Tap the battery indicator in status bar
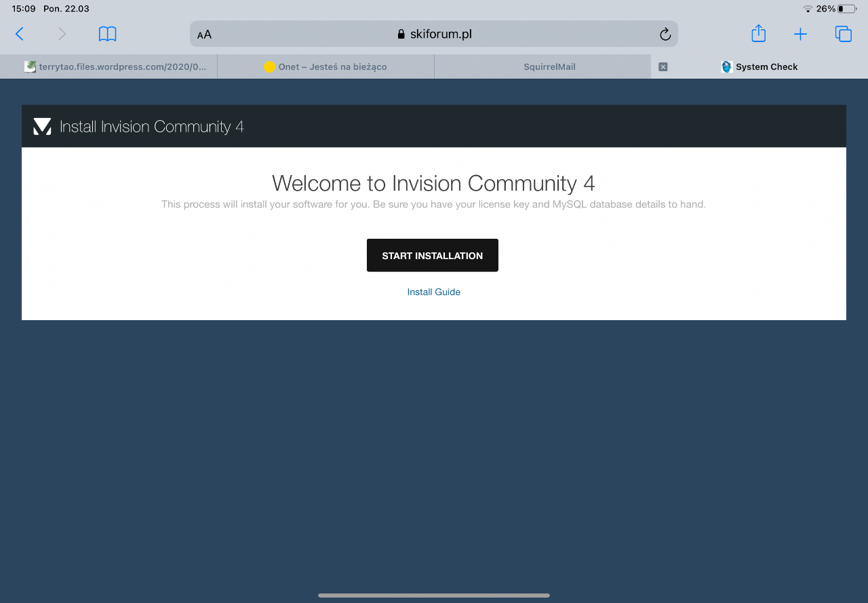Image resolution: width=868 pixels, height=603 pixels. tap(846, 9)
